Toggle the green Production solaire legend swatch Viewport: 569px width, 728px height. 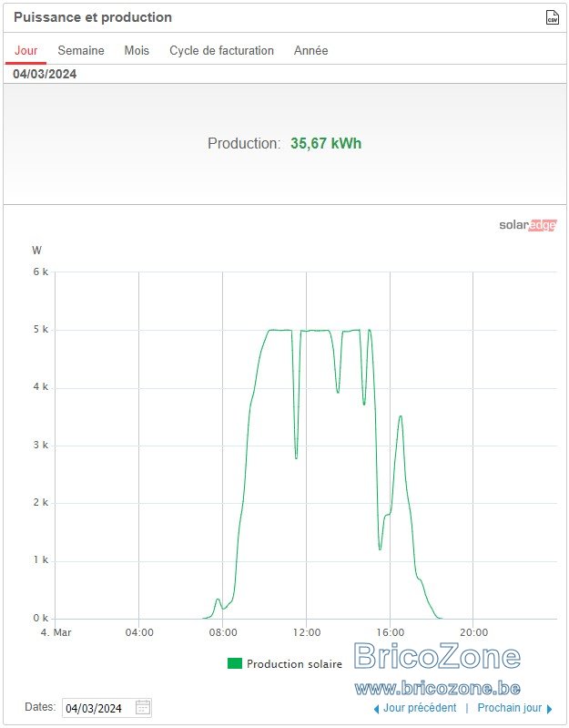pyautogui.click(x=235, y=663)
